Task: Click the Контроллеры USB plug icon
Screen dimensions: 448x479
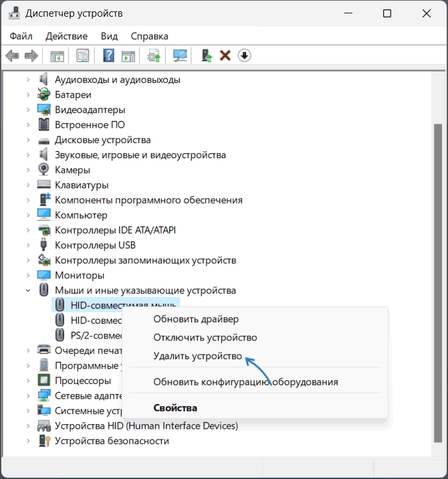Action: (43, 245)
